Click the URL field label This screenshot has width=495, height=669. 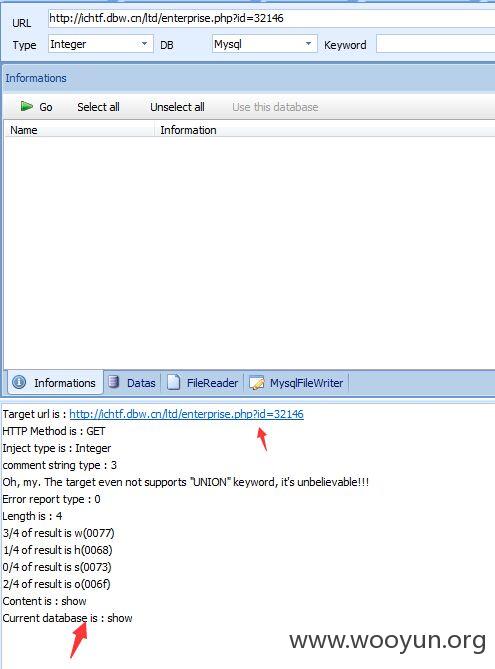[x=21, y=23]
